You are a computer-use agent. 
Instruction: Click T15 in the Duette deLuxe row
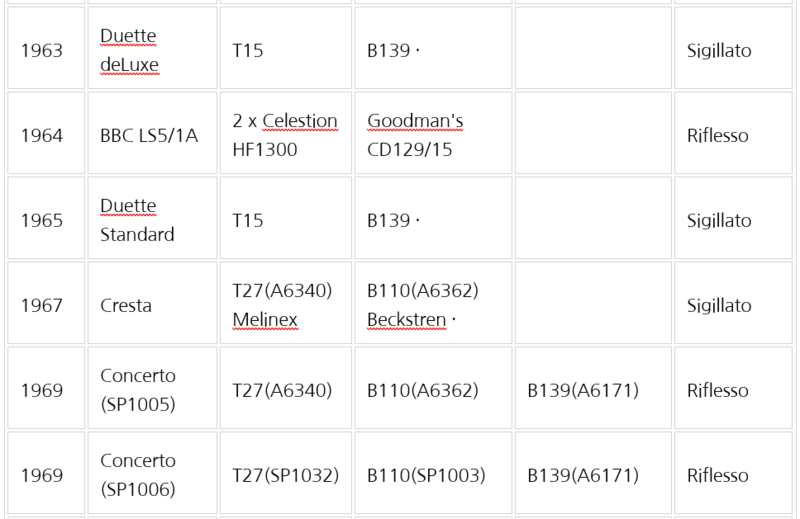pyautogui.click(x=248, y=50)
